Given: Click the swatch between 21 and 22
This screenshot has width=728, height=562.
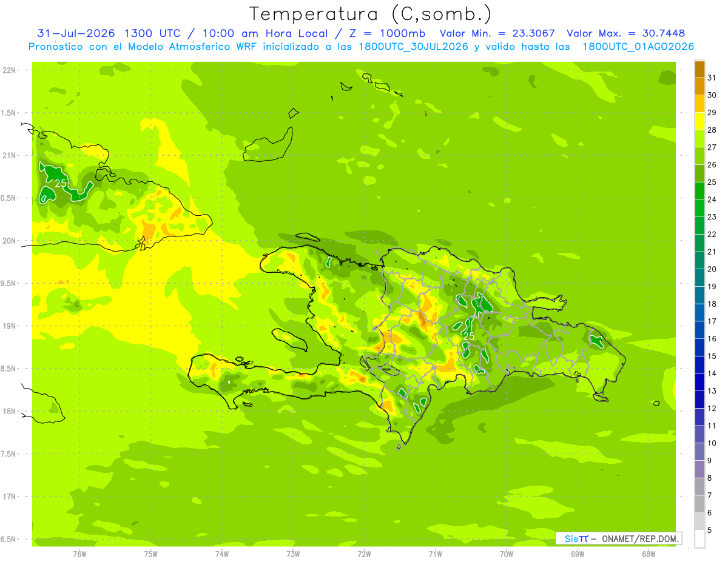Looking at the screenshot, I should click(x=699, y=243).
